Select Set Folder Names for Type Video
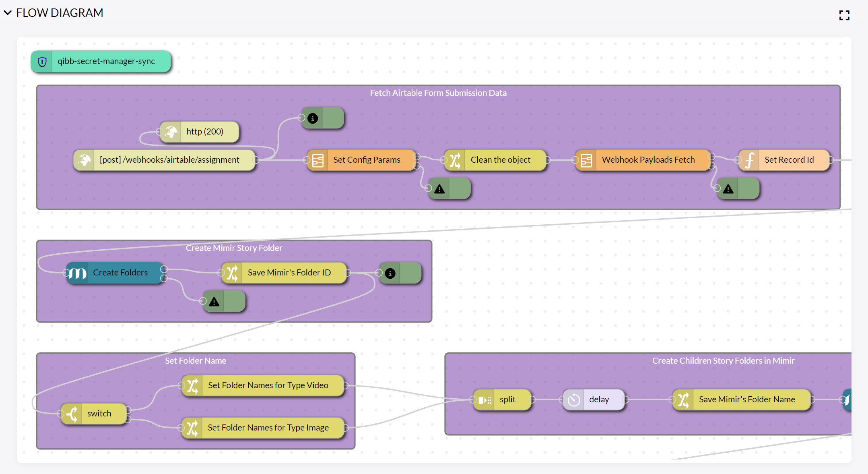This screenshot has height=474, width=868. pyautogui.click(x=268, y=385)
